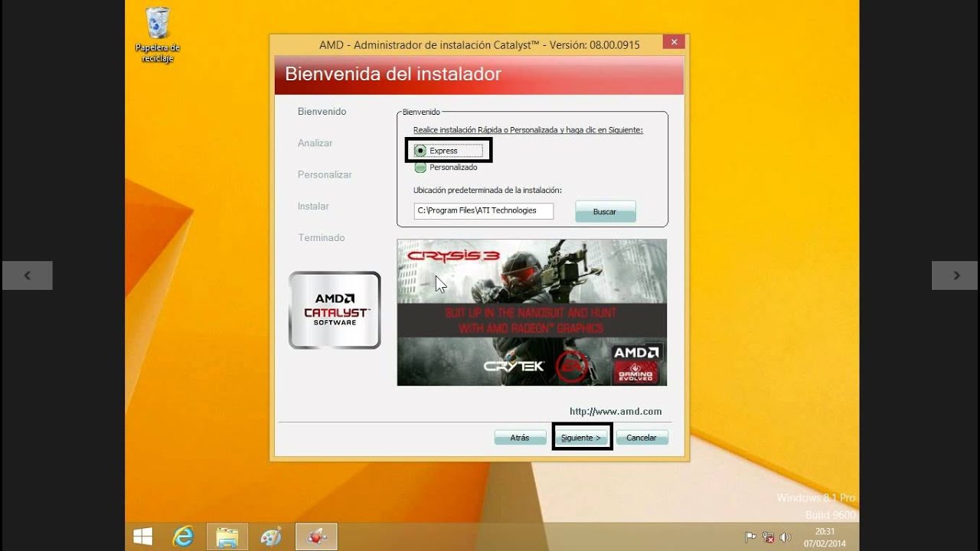The height and width of the screenshot is (551, 980).
Task: Click the Cancelar button
Action: (x=642, y=438)
